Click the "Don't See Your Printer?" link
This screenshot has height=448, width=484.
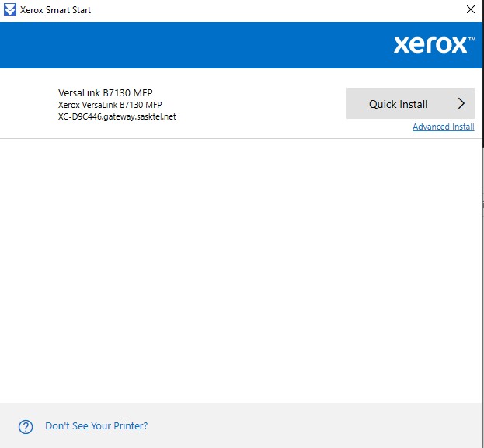click(x=96, y=426)
